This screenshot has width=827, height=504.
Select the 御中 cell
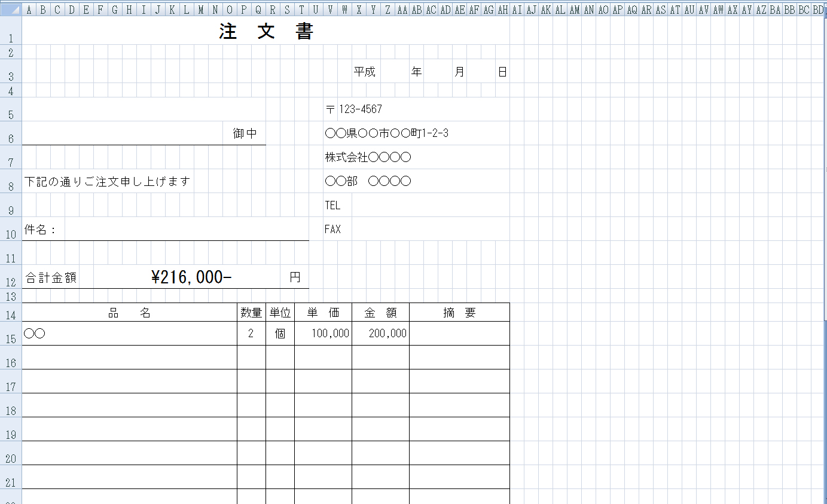point(245,133)
